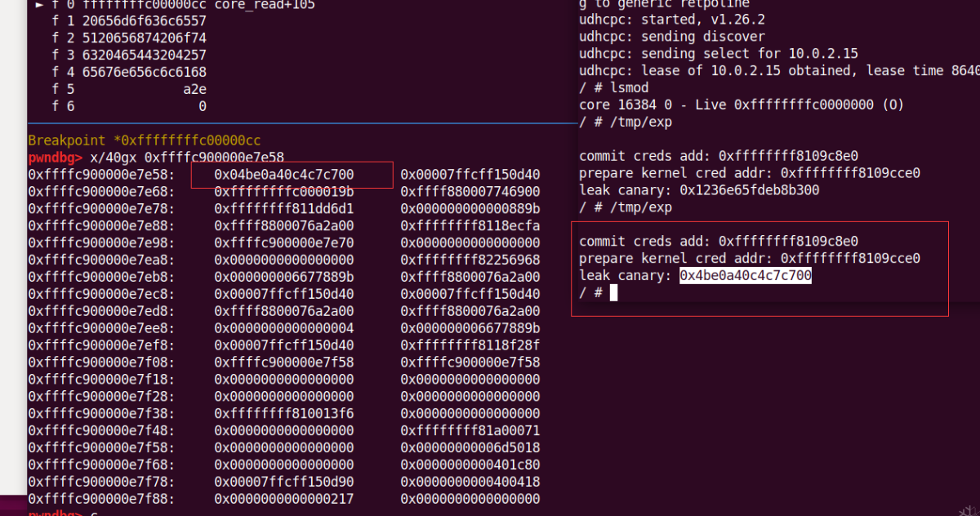Click the udhcpc sending discover line
The height and width of the screenshot is (516, 980).
pos(672,36)
